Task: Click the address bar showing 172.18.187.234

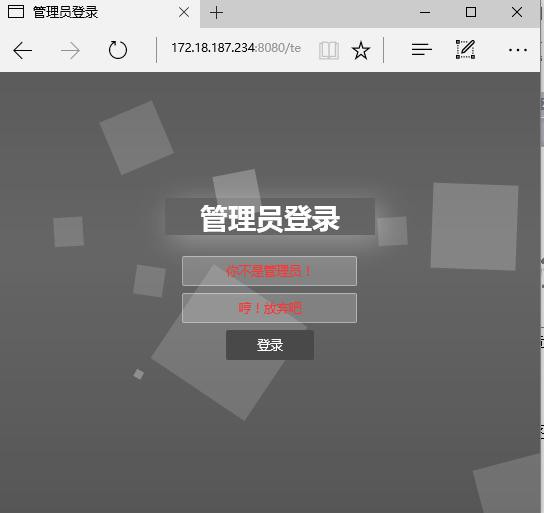Action: pos(236,48)
